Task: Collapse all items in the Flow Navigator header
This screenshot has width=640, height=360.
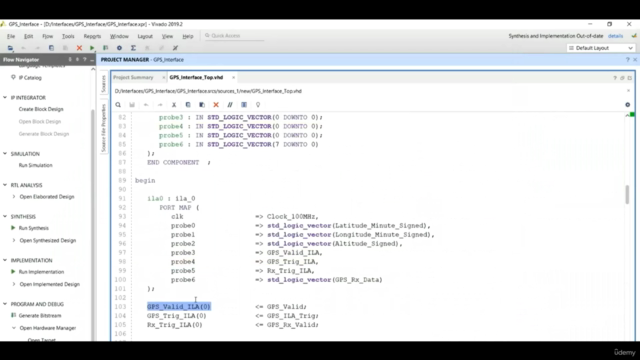Action: coord(70,60)
